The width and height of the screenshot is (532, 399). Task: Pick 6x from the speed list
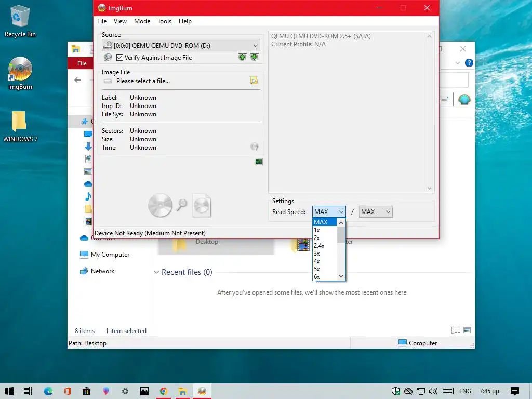325,277
